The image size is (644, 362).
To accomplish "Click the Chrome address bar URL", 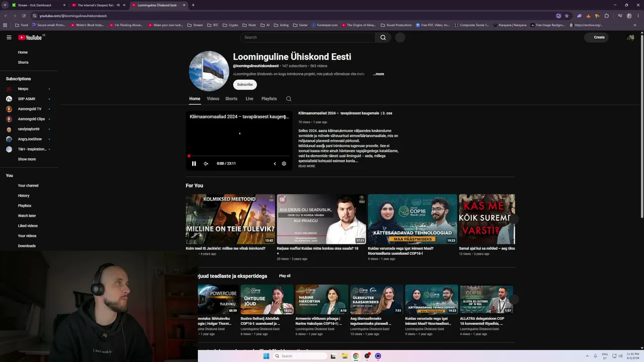I will click(x=73, y=16).
